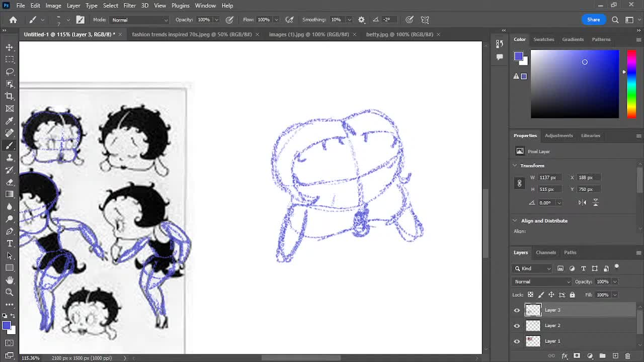Click the Home icon in options bar
The width and height of the screenshot is (644, 362).
13,20
